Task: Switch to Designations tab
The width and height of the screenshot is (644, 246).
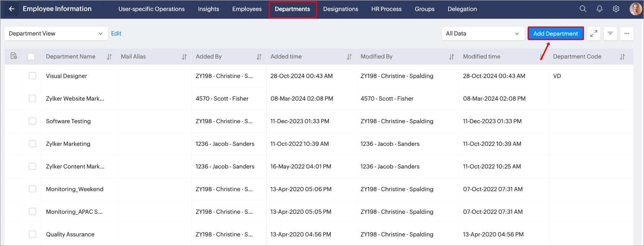Action: coord(340,9)
